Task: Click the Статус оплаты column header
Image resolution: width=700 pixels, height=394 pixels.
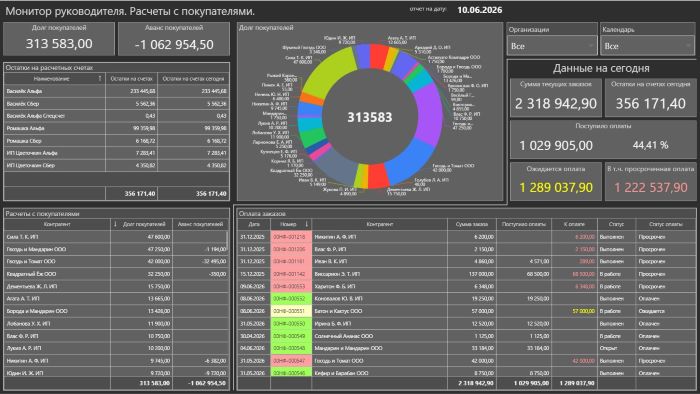Action: (x=666, y=224)
